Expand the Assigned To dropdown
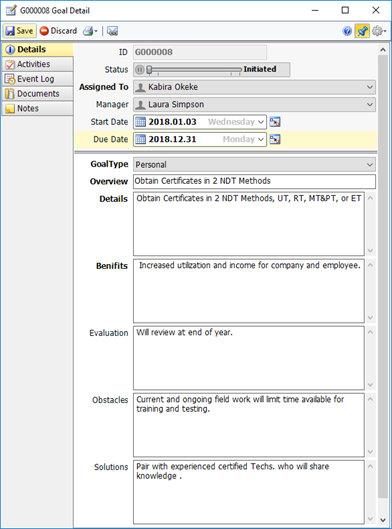 pyautogui.click(x=370, y=87)
